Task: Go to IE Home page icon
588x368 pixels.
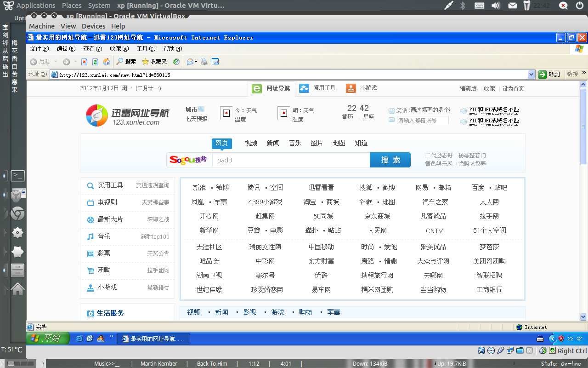Action: [107, 62]
